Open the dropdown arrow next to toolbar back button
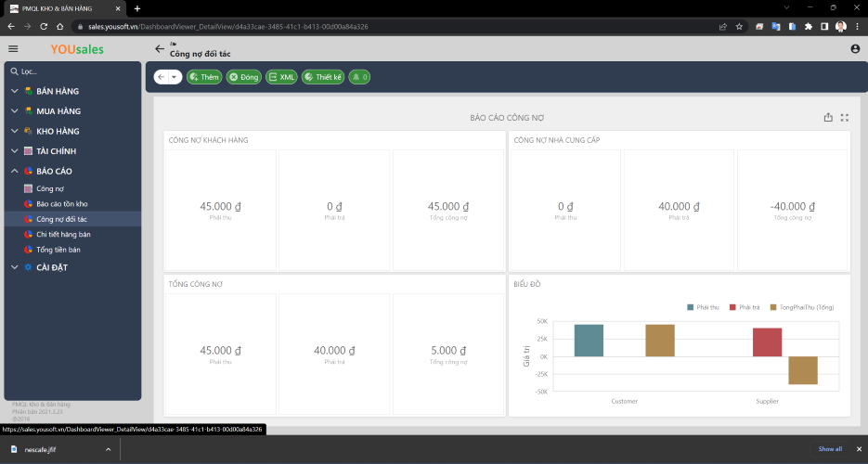 tap(175, 77)
